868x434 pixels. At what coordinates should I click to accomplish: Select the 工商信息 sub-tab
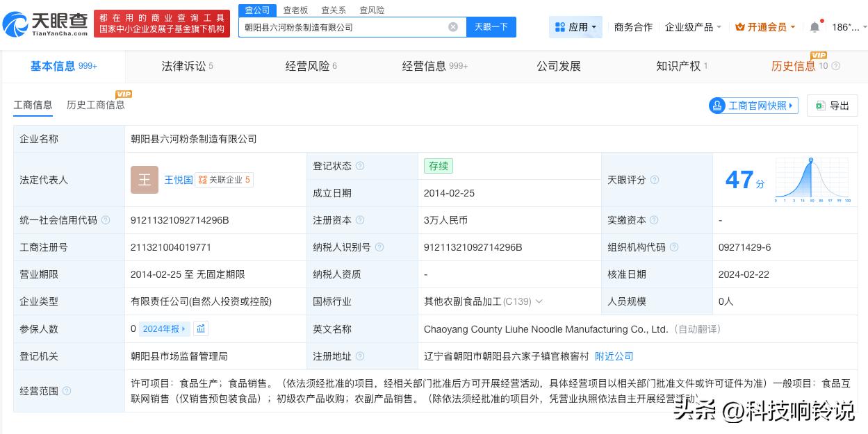click(x=33, y=105)
